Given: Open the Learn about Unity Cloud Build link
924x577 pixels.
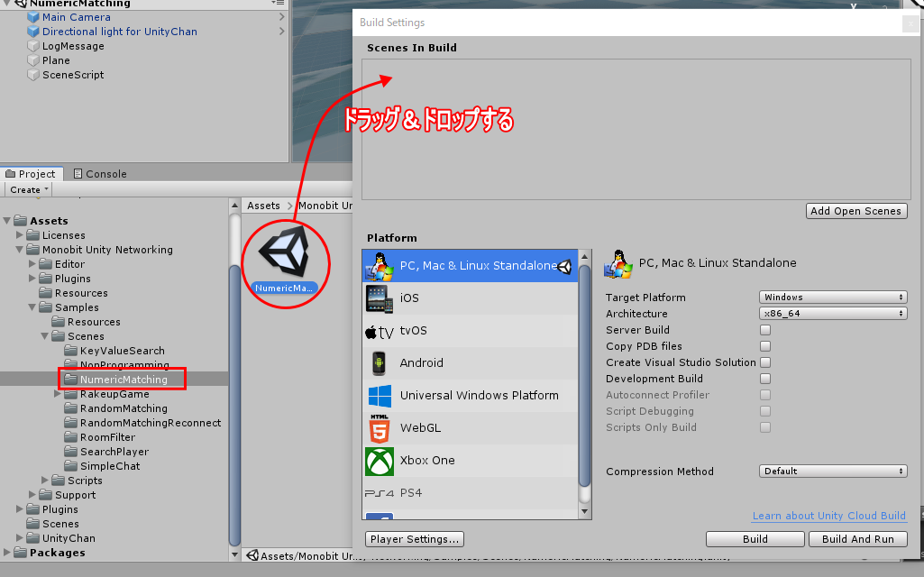Looking at the screenshot, I should [828, 516].
